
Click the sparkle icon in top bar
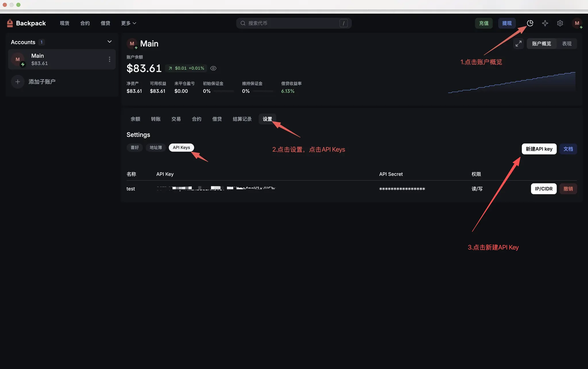tap(545, 23)
